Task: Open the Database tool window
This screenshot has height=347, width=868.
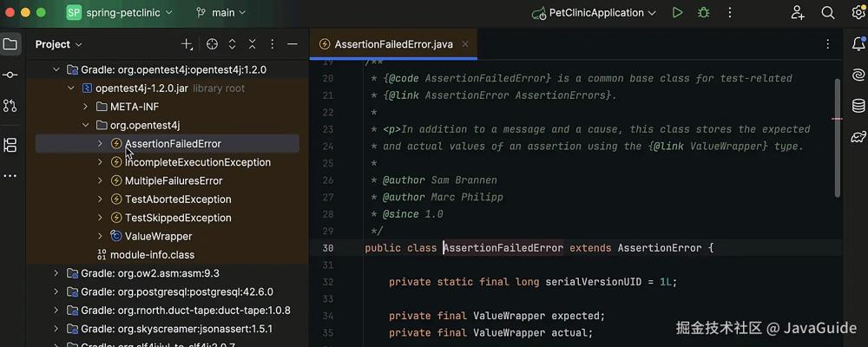Action: [858, 105]
